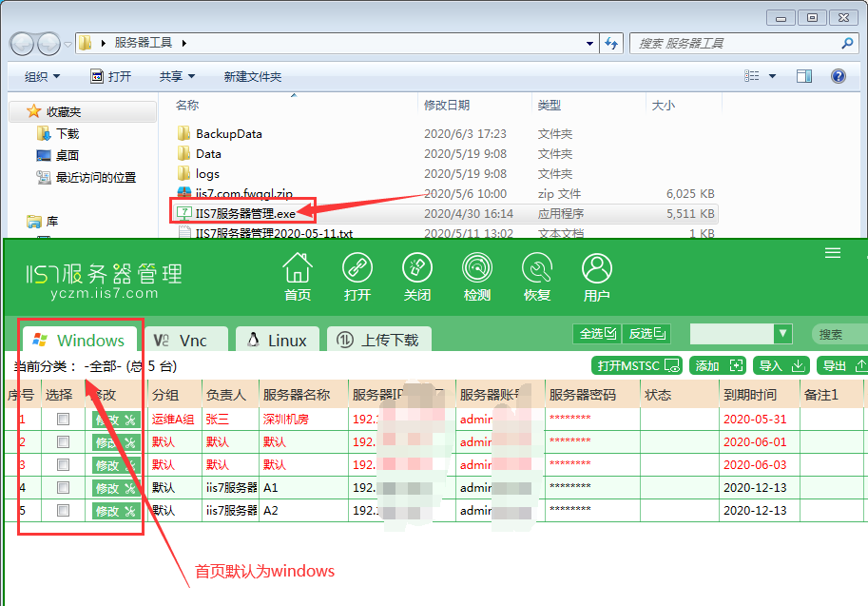The height and width of the screenshot is (606, 868).
Task: Refresh the Explorer address bar
Action: 611,43
